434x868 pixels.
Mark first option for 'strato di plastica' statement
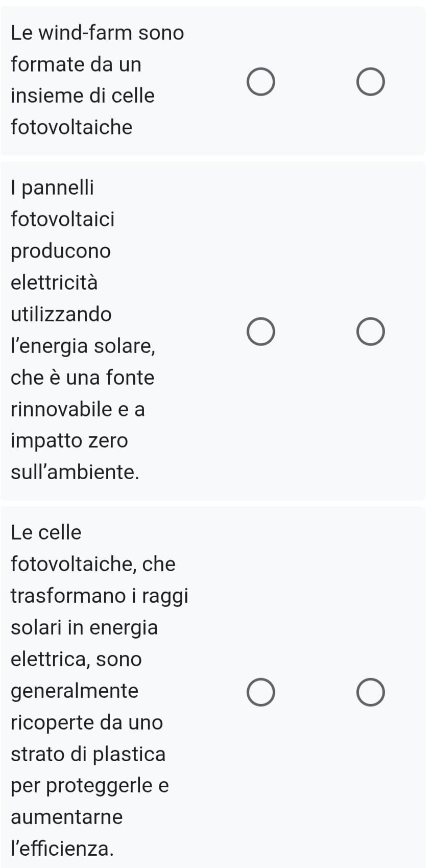(261, 692)
